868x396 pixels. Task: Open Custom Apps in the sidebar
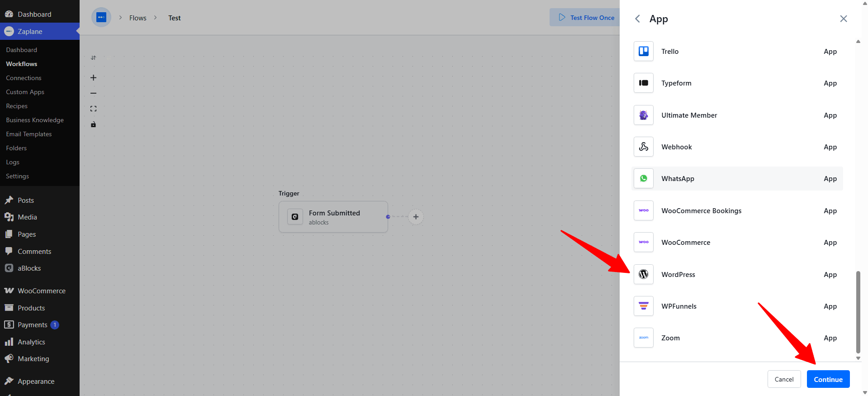(25, 92)
